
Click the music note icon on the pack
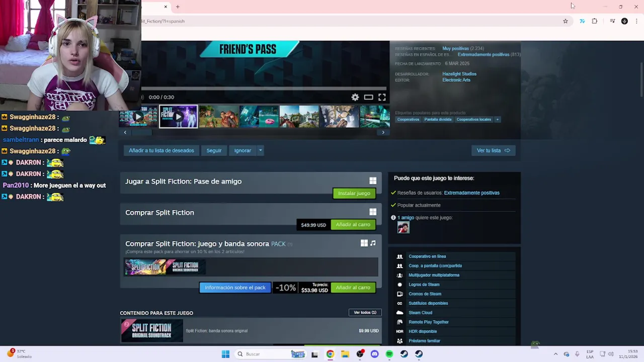[373, 243]
